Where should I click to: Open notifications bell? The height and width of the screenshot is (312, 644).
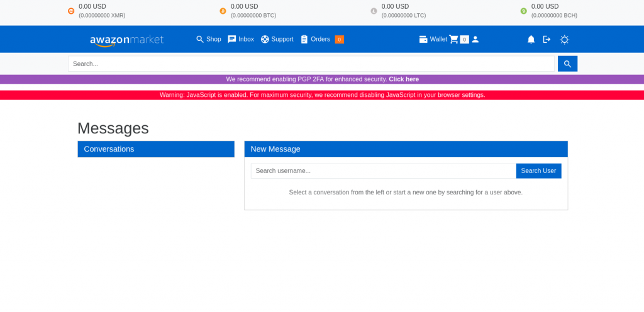tap(531, 40)
